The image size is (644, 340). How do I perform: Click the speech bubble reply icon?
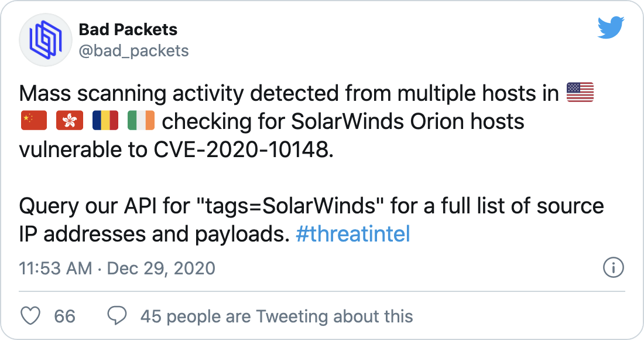coord(117,316)
